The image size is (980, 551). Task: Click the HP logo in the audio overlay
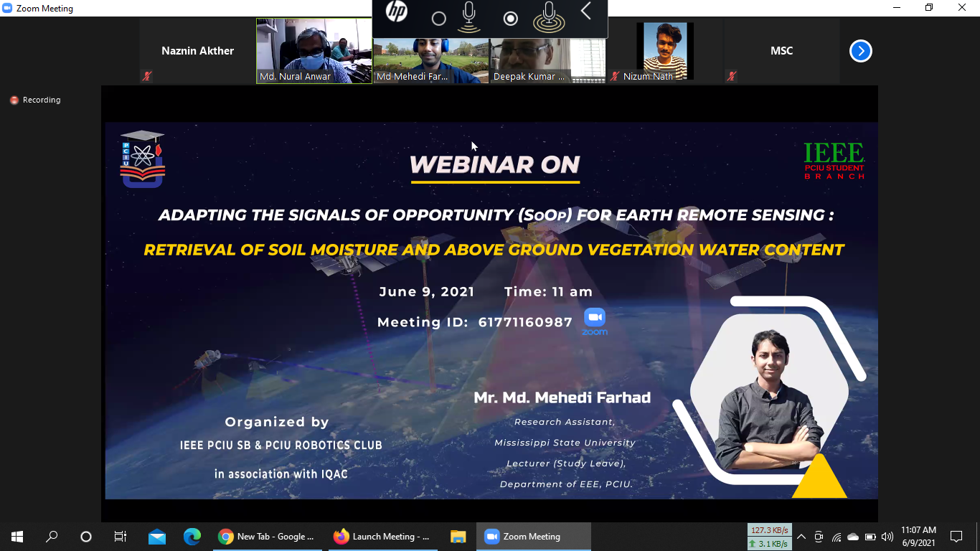[x=396, y=11]
